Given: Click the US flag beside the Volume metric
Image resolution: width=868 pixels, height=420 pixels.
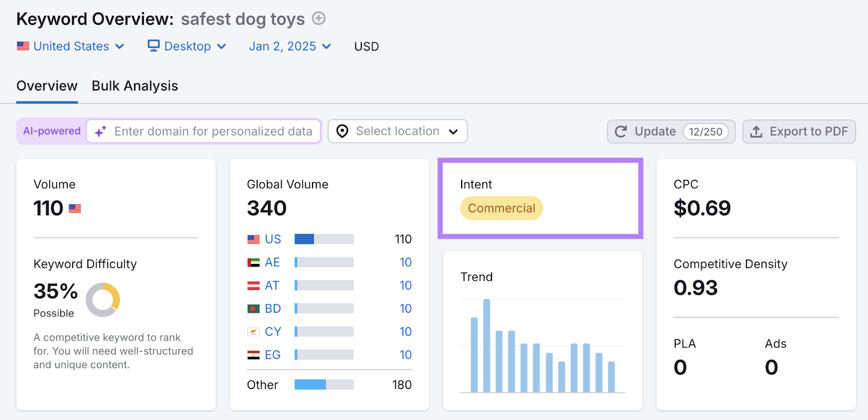Looking at the screenshot, I should tap(74, 208).
